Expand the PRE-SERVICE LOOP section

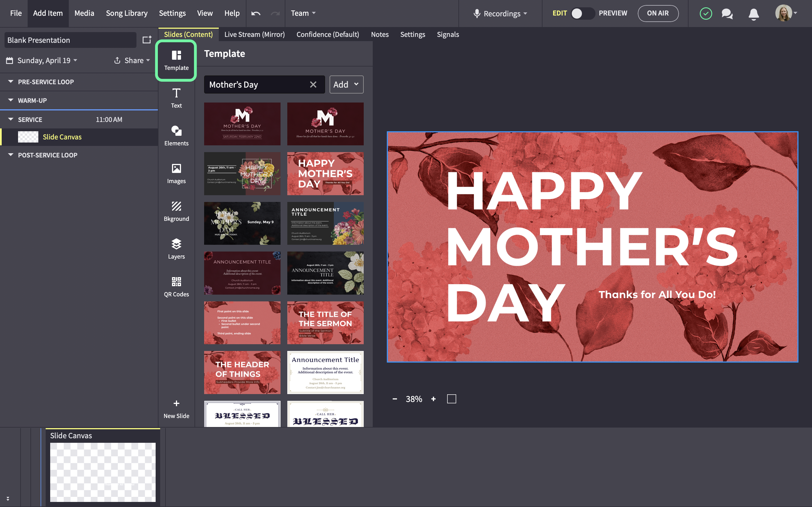click(x=11, y=81)
